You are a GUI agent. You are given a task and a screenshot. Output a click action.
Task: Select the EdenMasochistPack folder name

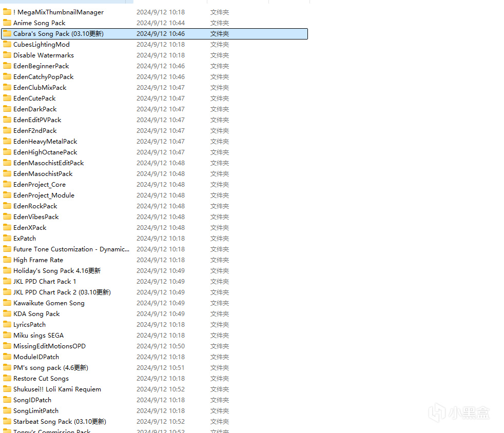coord(43,174)
